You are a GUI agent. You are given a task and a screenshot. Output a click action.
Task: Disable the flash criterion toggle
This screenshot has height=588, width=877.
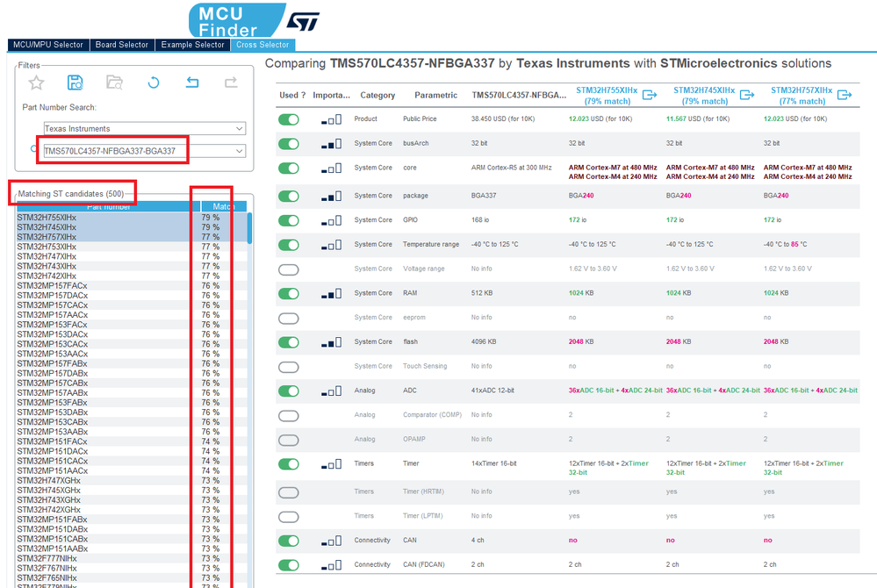click(x=289, y=342)
